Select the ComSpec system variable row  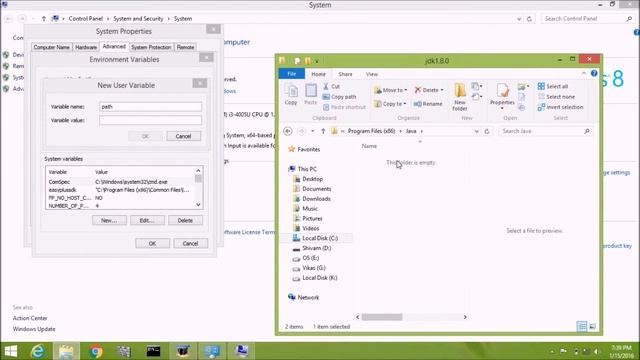click(120, 182)
